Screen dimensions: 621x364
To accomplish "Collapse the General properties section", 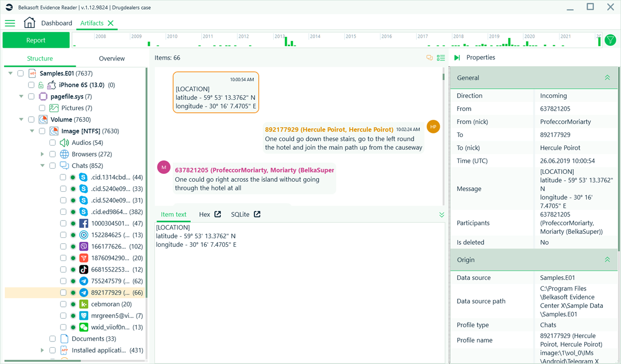I will coord(607,78).
